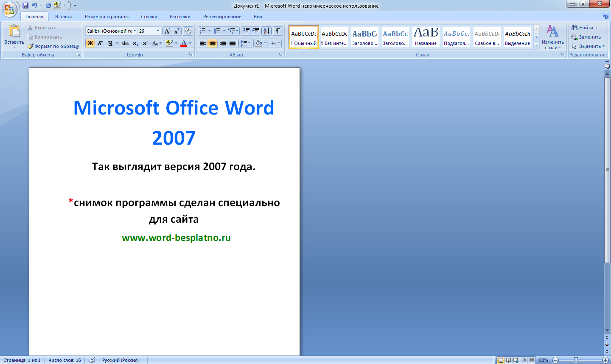
Task: Open the Ссылки ribbon tab
Action: click(149, 17)
